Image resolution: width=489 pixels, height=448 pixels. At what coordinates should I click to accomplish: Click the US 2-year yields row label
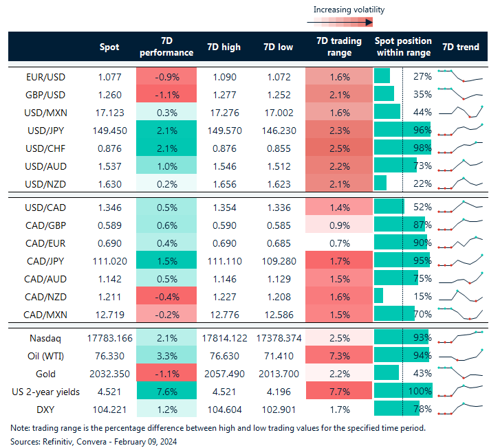tap(46, 391)
